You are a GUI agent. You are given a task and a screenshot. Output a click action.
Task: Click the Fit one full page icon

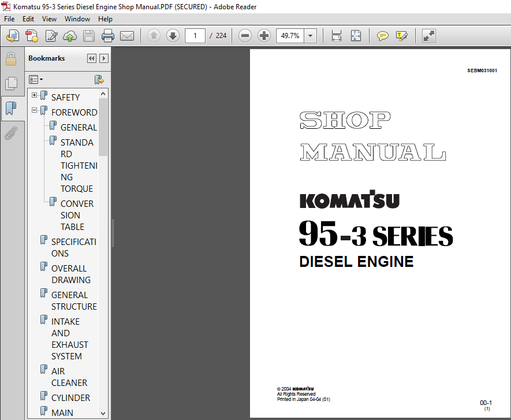click(356, 36)
